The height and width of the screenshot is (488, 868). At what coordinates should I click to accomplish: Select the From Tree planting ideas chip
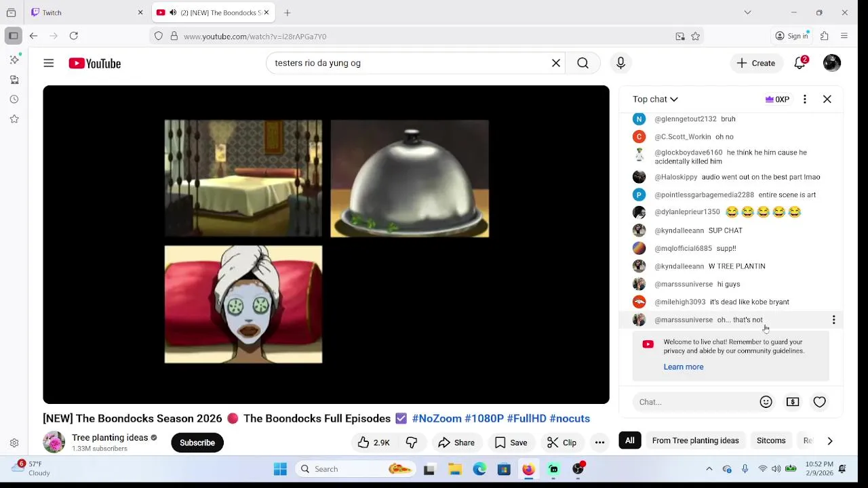(x=695, y=441)
